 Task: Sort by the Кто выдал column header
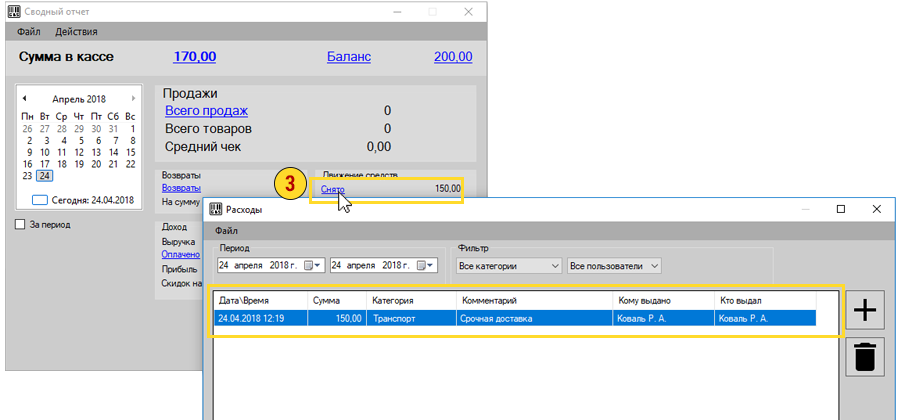click(766, 301)
